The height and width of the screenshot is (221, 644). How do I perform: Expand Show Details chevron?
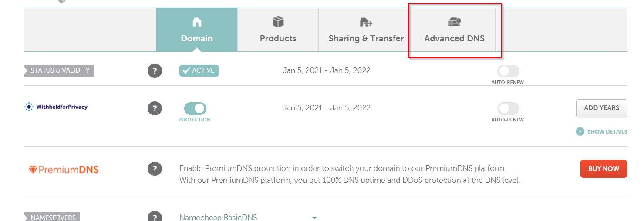click(580, 131)
